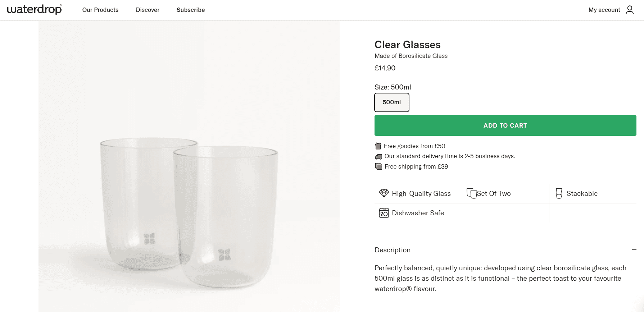This screenshot has width=644, height=312.
Task: Click the Description heading
Action: pos(392,250)
